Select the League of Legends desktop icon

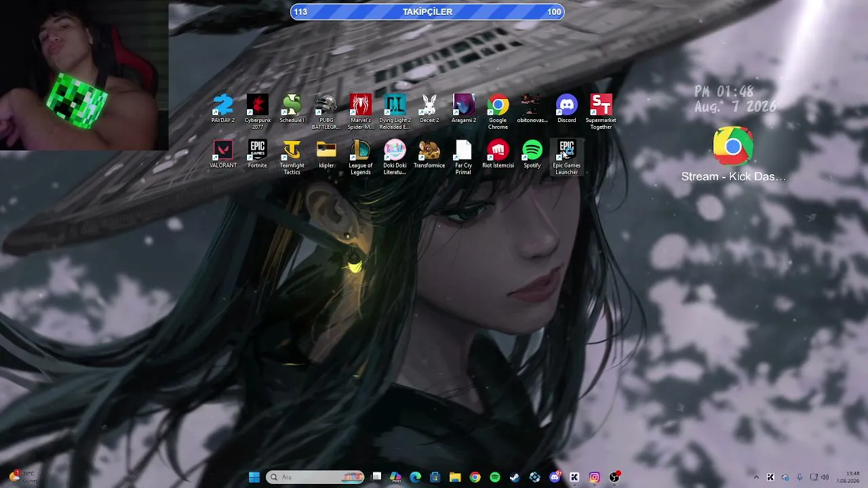tap(361, 157)
